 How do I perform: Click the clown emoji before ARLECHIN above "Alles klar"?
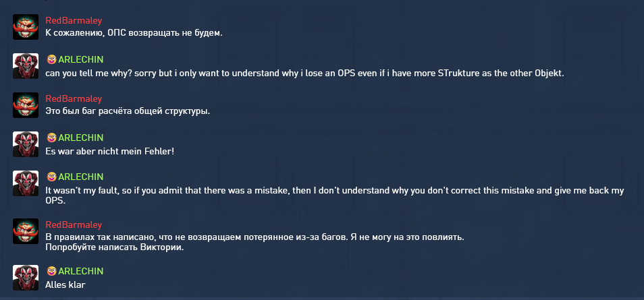[51, 271]
